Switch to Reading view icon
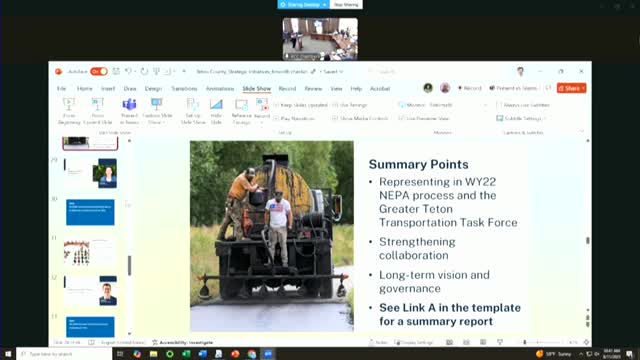This screenshot has width=640, height=360. click(x=483, y=342)
